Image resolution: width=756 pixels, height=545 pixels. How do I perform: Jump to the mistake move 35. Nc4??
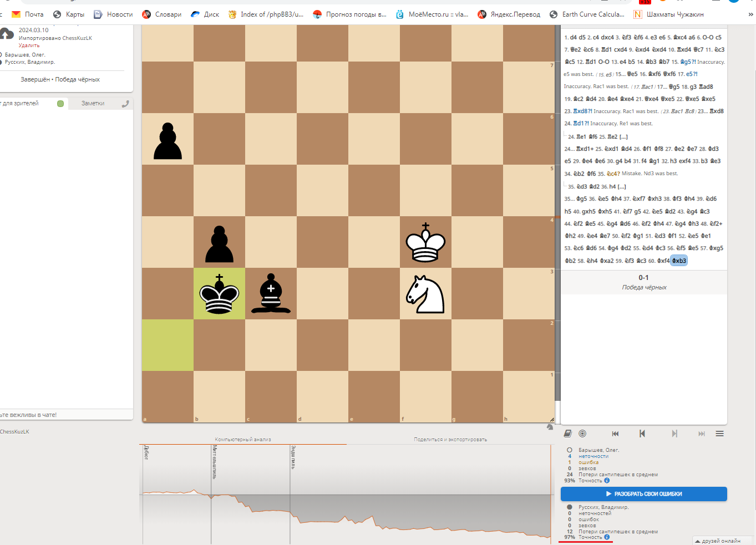pos(613,174)
